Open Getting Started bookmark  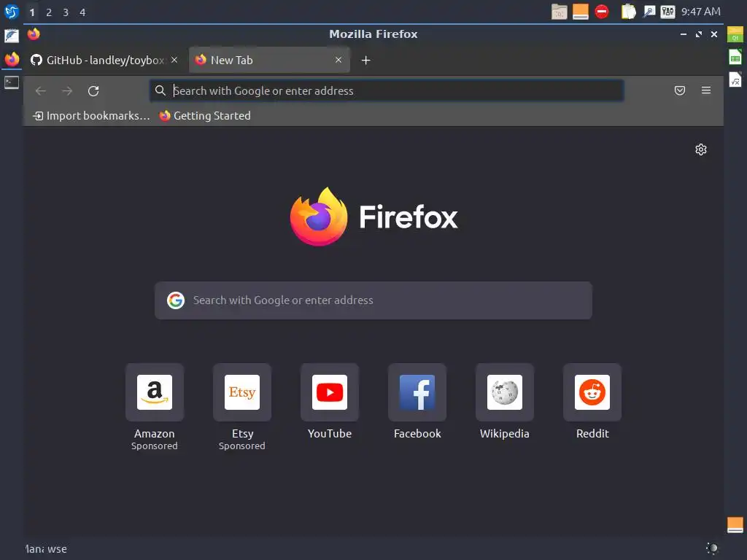click(x=205, y=116)
